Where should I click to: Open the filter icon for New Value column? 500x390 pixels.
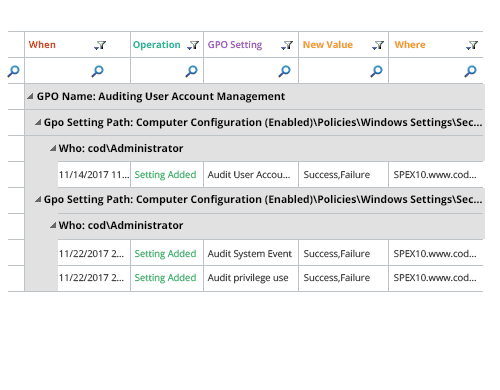378,45
